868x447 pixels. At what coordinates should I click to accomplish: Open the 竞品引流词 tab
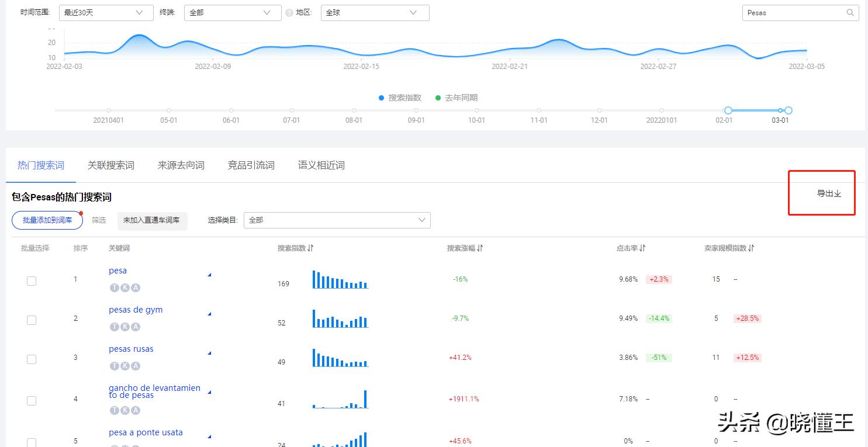point(251,165)
